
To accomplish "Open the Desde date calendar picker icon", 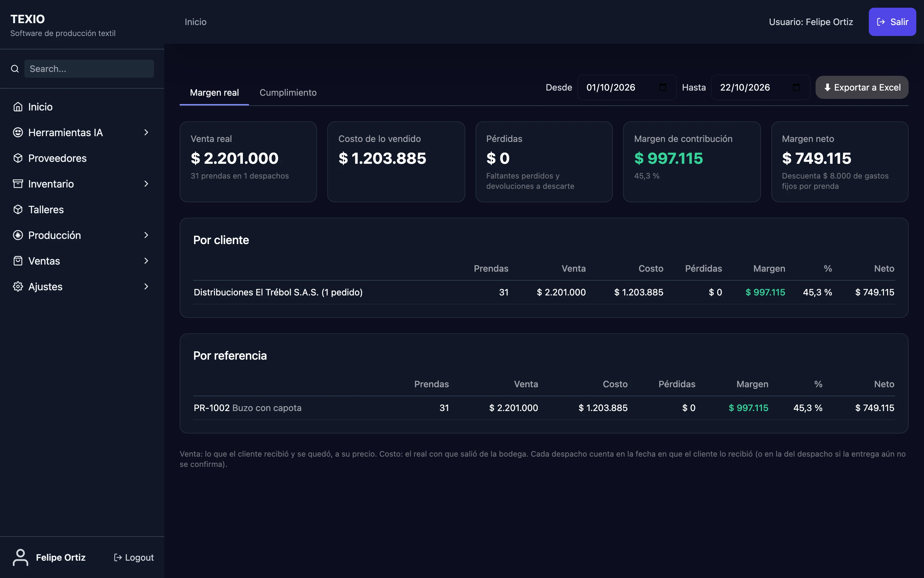I will point(663,87).
